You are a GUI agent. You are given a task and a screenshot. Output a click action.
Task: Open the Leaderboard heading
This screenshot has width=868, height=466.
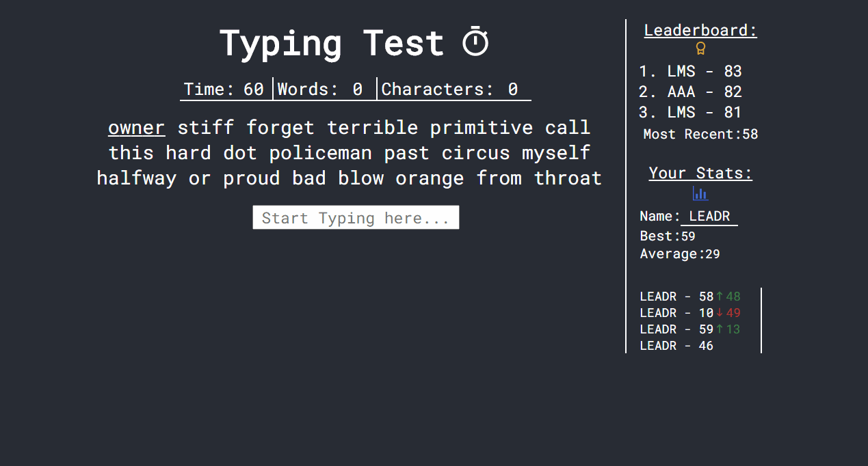pyautogui.click(x=700, y=29)
